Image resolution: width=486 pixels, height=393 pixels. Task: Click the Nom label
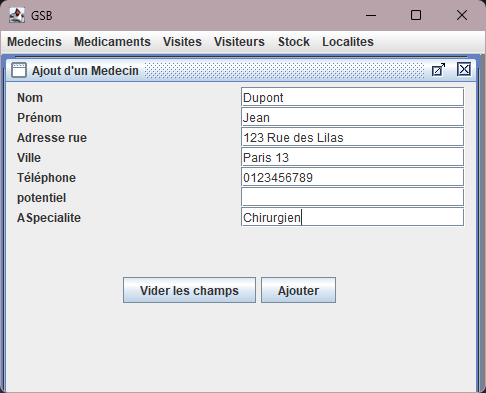pos(30,98)
